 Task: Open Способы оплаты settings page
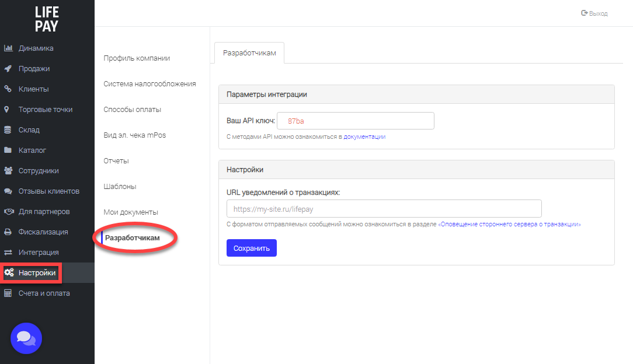click(x=132, y=109)
